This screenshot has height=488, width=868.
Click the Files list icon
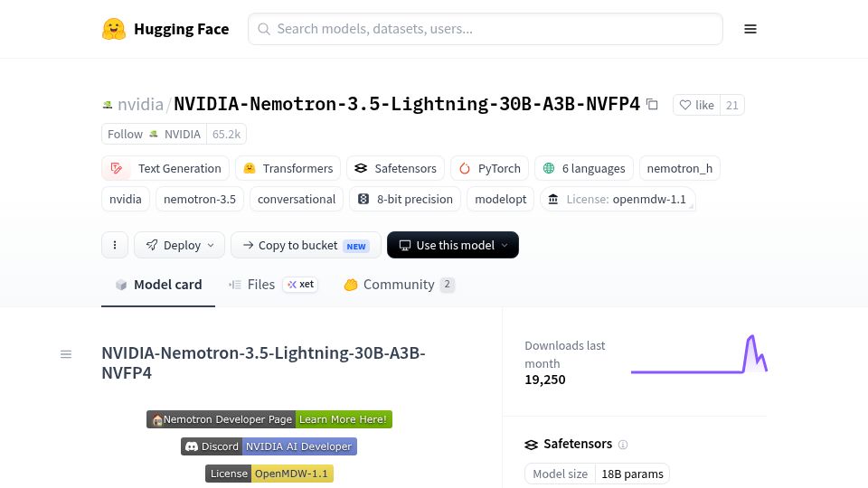tap(235, 285)
